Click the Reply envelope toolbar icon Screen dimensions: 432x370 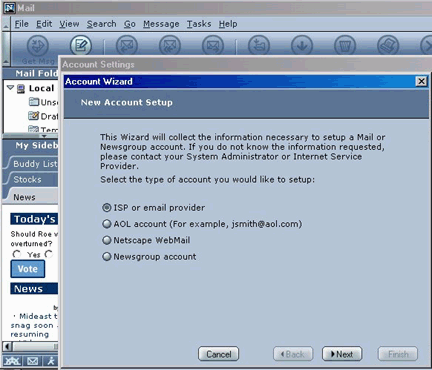pyautogui.click(x=127, y=46)
